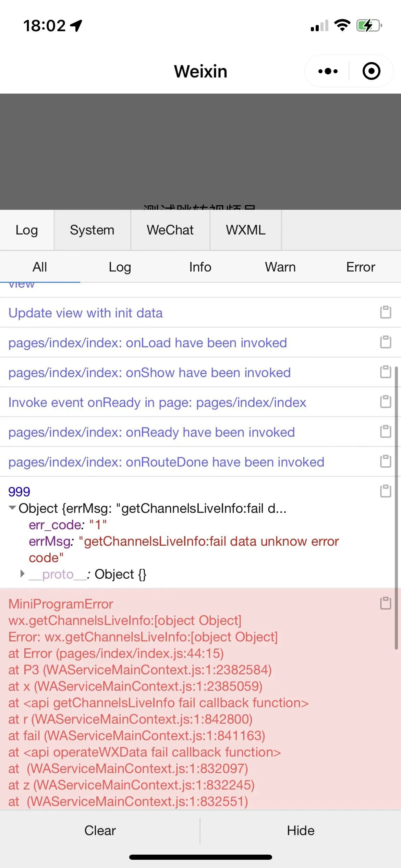Filter logs by Error level

click(361, 267)
